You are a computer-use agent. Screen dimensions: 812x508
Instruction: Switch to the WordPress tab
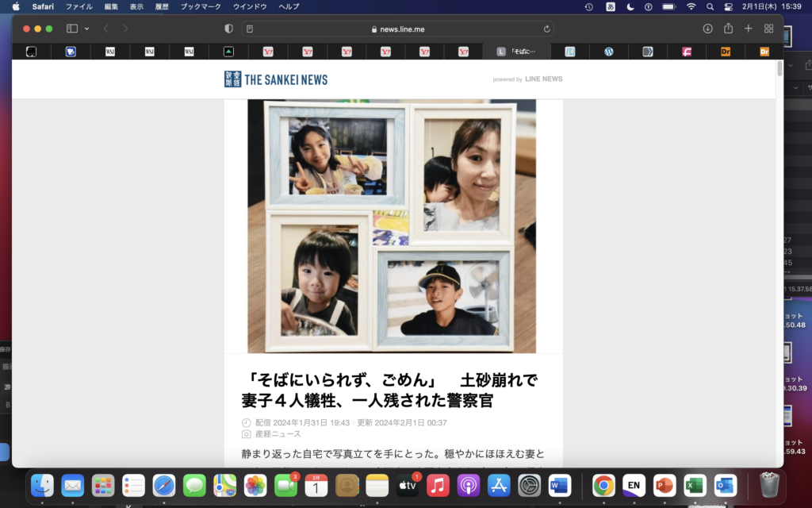tap(609, 52)
